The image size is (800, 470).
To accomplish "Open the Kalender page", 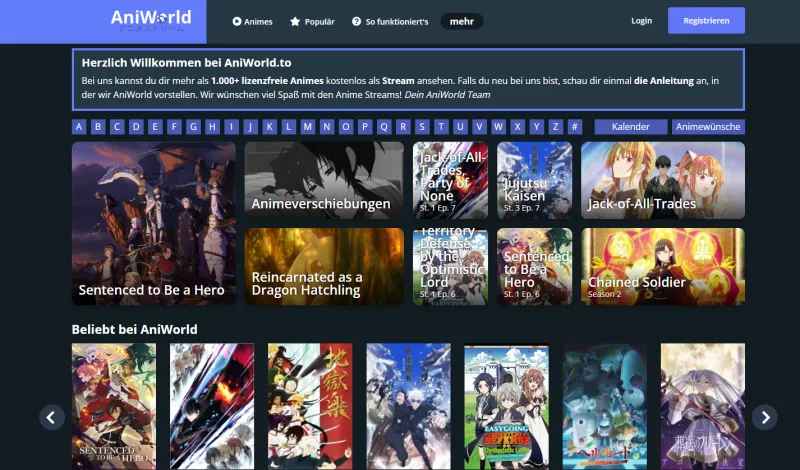I will point(631,127).
